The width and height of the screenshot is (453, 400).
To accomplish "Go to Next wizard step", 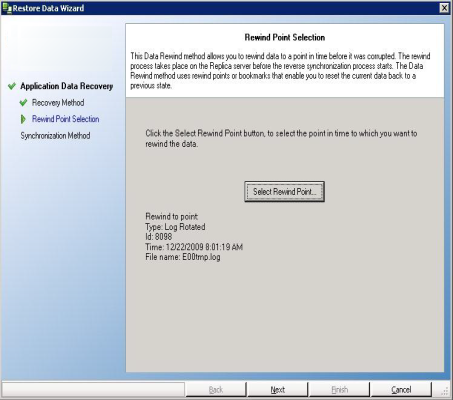I will (x=277, y=390).
